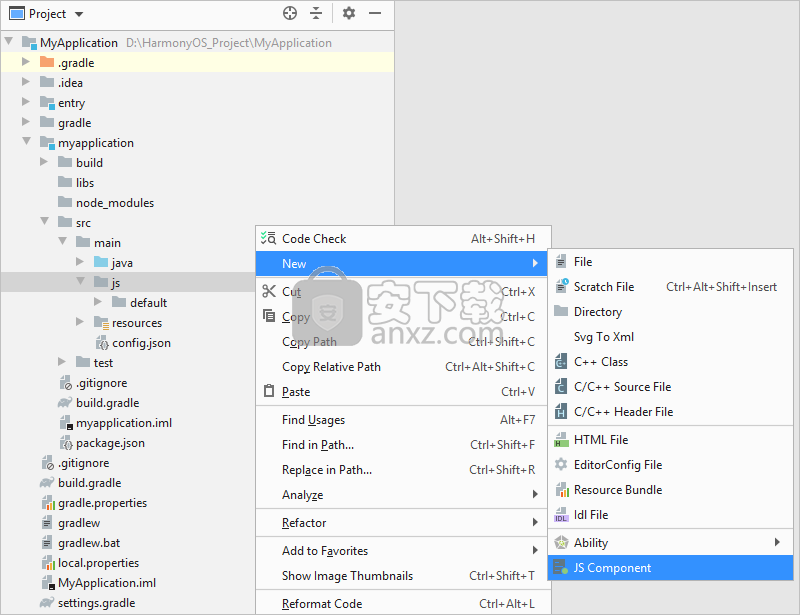The image size is (800, 615).
Task: Click the collapse all icon in Project toolbar
Action: [x=316, y=13]
